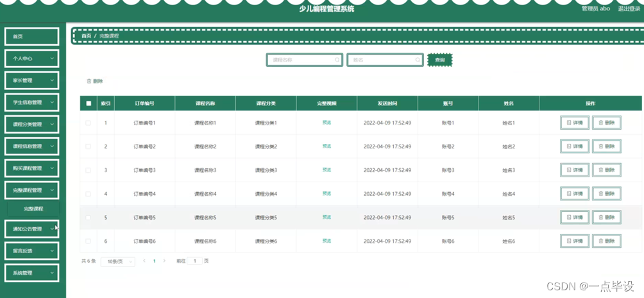Delete the row with 姓名4

607,193
